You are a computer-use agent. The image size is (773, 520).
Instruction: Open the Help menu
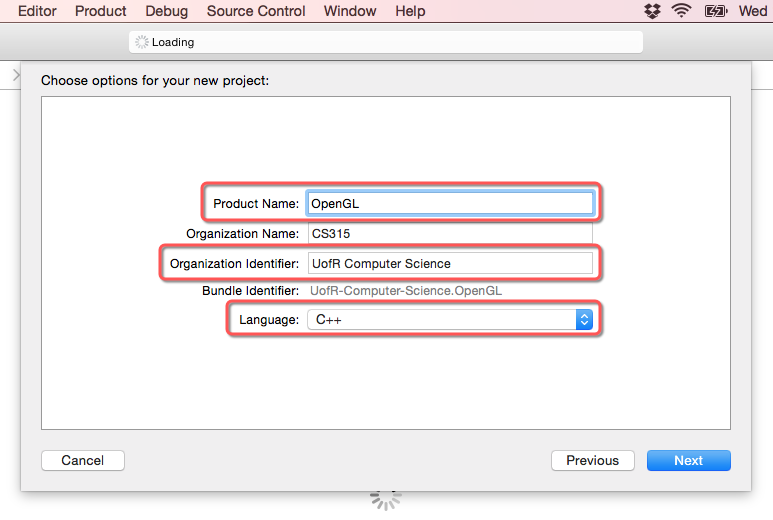coord(410,11)
